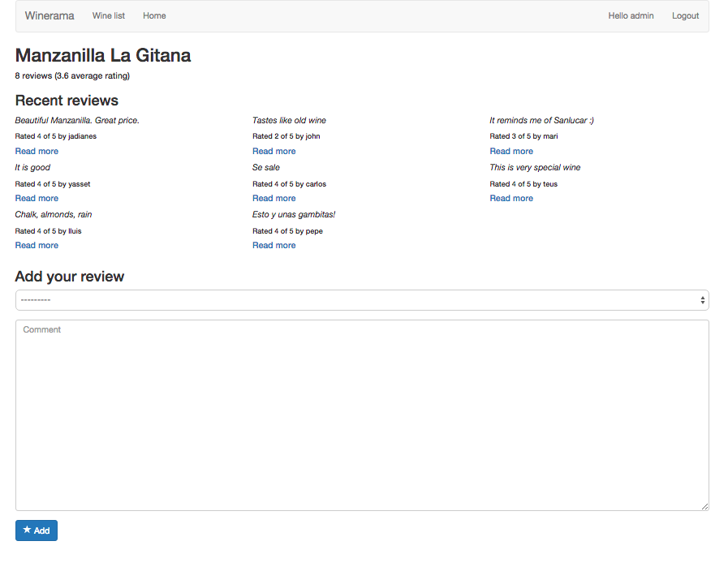
Task: Click the star Add button
Action: pyautogui.click(x=37, y=530)
